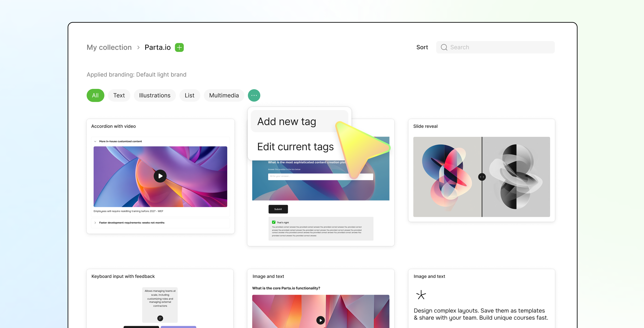Open the three-dots more tags button

[254, 95]
